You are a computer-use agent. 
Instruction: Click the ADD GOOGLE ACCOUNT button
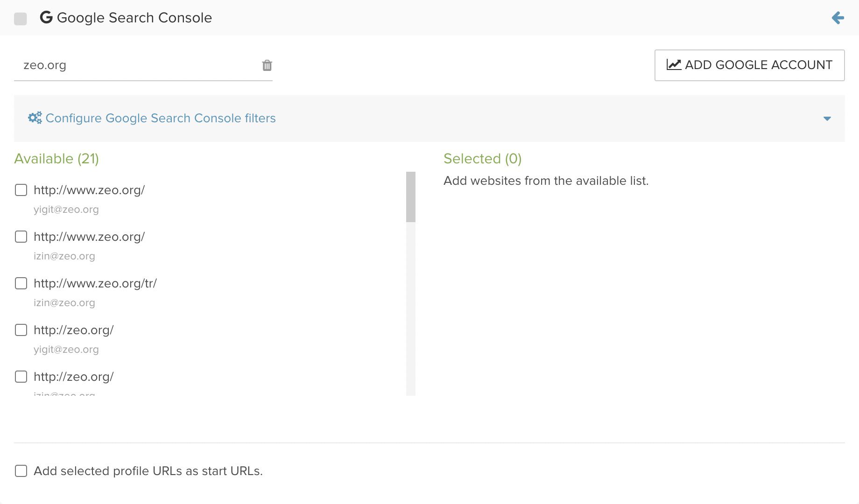[749, 65]
